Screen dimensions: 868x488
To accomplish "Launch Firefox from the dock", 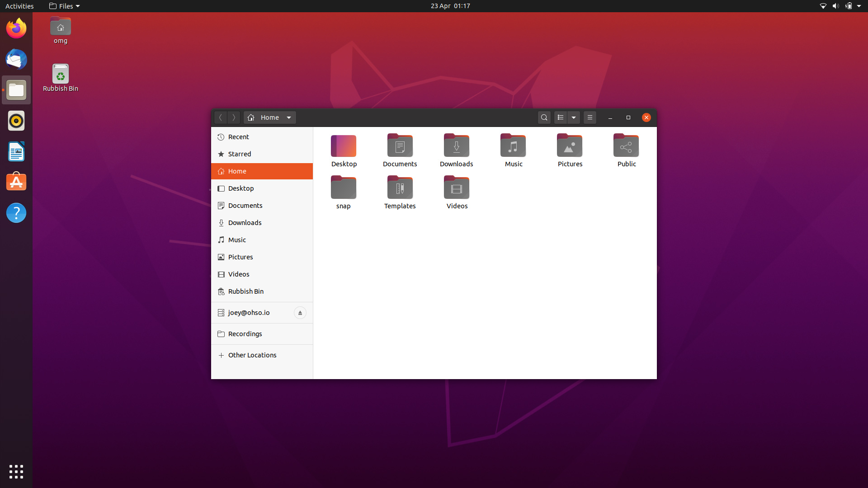I will coord(16,28).
